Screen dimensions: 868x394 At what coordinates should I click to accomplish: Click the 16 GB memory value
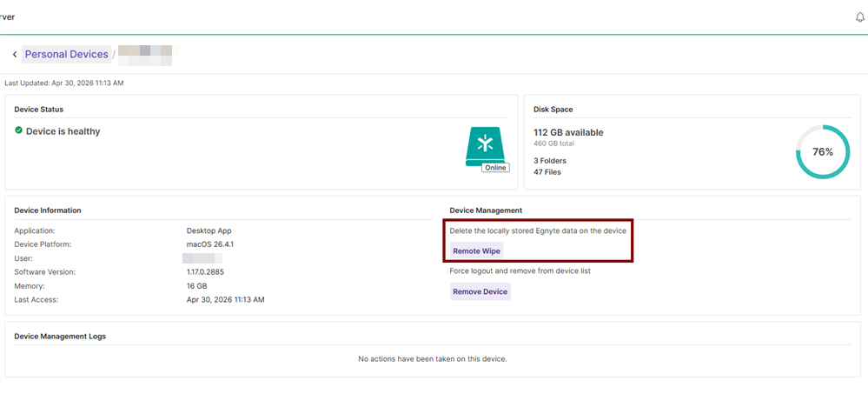click(x=197, y=286)
